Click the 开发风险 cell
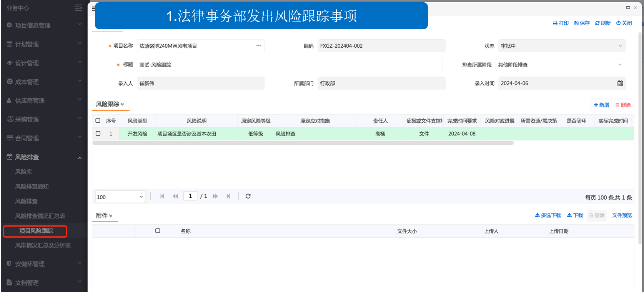The image size is (644, 292). pyautogui.click(x=137, y=134)
